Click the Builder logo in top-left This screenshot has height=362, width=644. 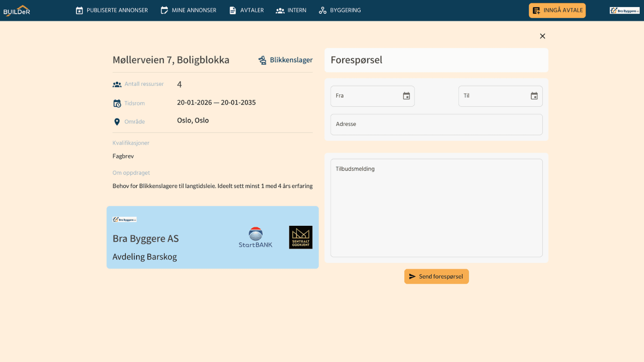tap(17, 10)
